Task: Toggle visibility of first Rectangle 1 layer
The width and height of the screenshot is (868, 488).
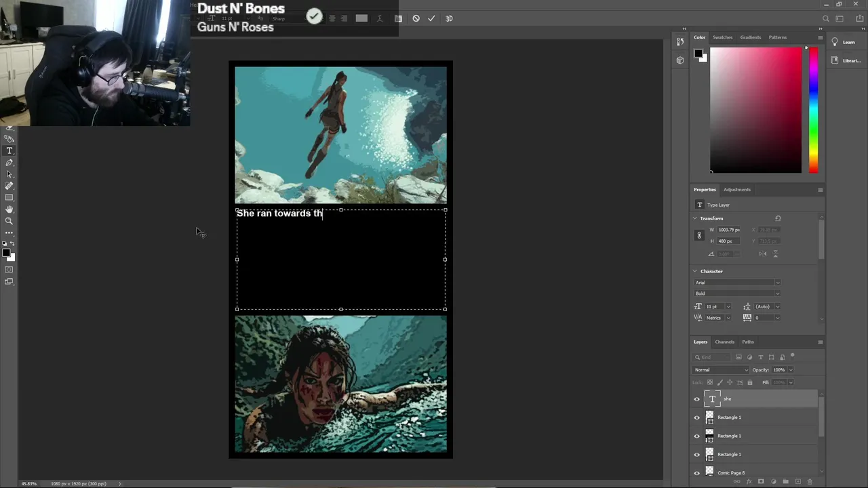Action: coord(696,418)
